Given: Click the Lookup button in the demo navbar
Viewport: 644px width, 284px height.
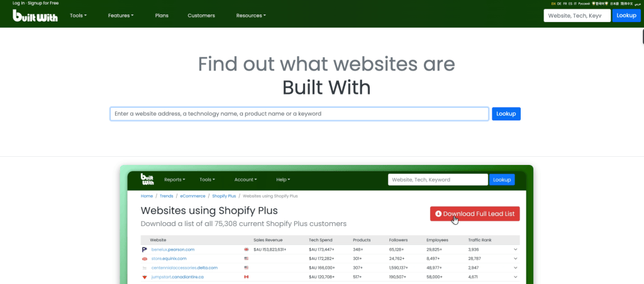Looking at the screenshot, I should [502, 179].
